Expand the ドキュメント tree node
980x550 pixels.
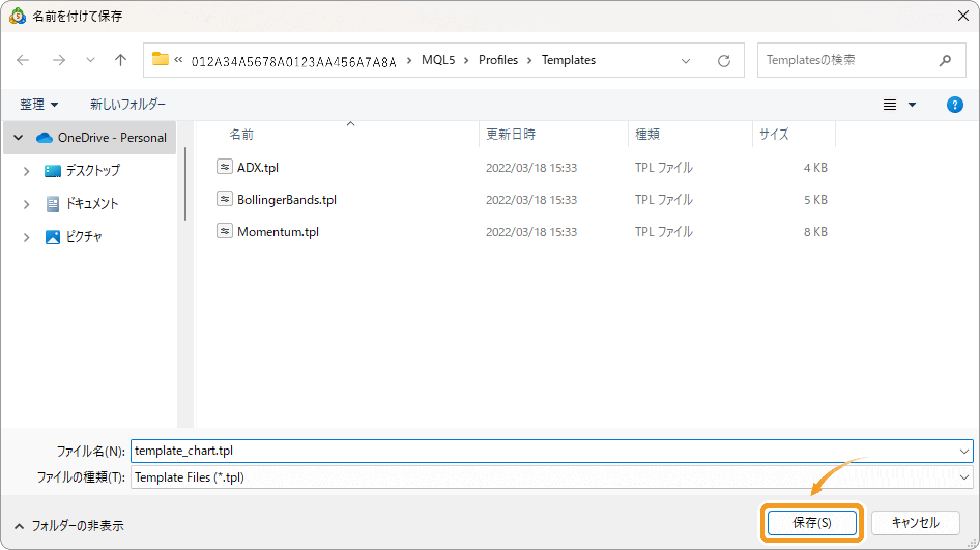[x=27, y=204]
